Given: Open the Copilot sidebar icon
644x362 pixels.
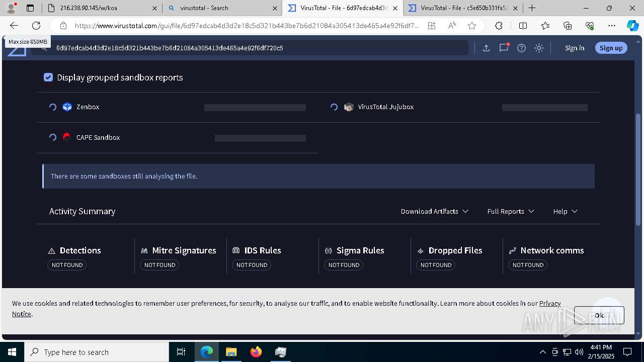Looking at the screenshot, I should pyautogui.click(x=632, y=26).
